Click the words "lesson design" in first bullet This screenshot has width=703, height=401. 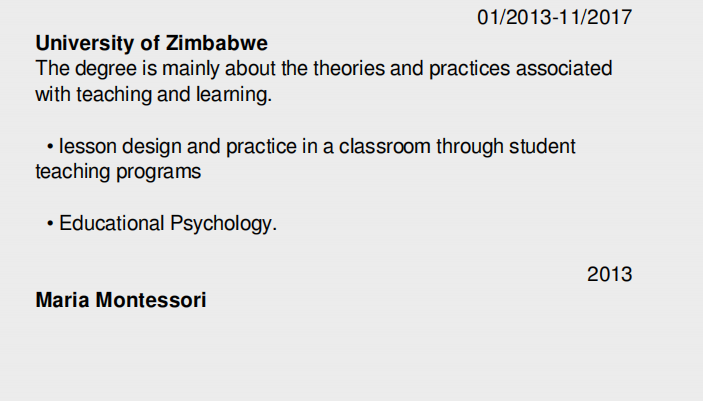point(114,147)
